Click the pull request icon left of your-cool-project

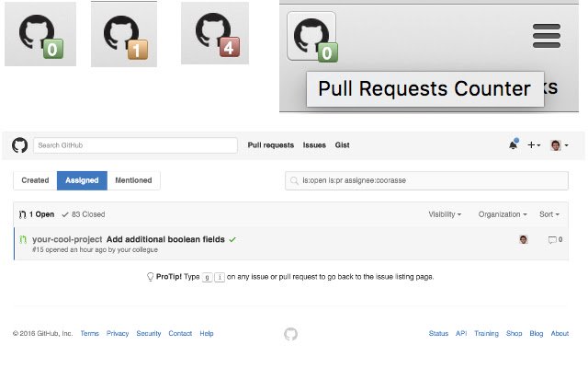(x=23, y=239)
